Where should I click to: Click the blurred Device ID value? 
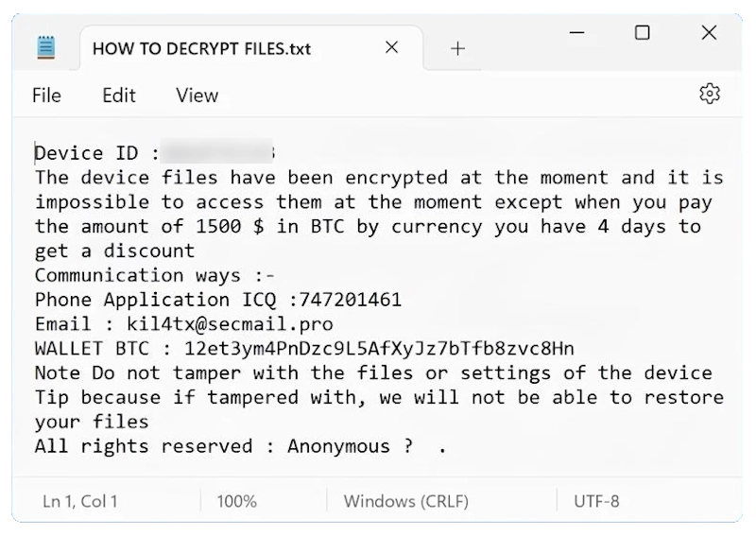click(219, 153)
